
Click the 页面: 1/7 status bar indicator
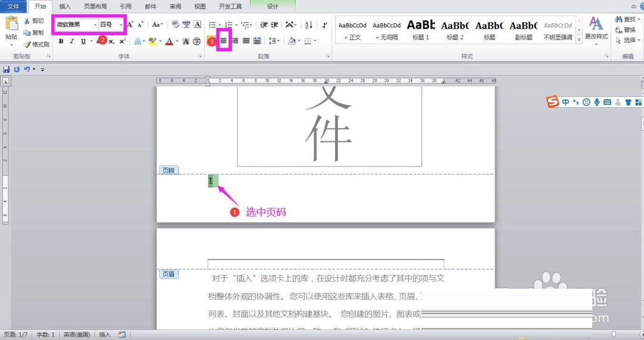(15, 335)
